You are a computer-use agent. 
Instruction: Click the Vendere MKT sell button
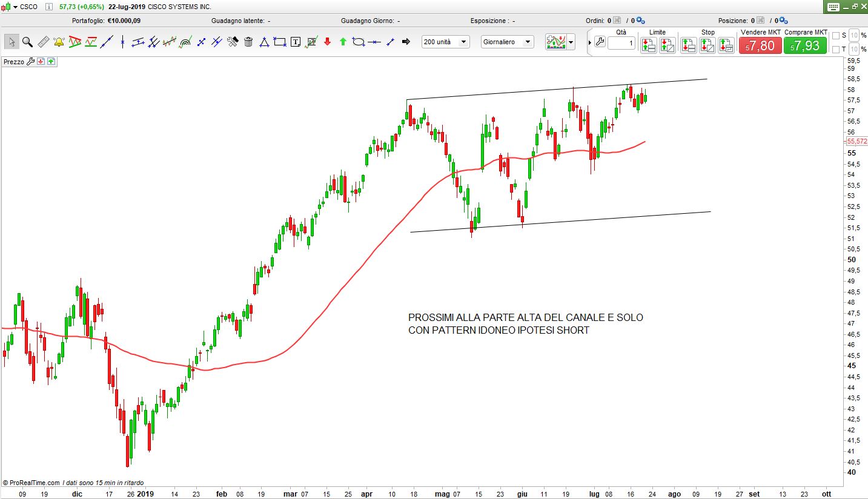tap(760, 45)
